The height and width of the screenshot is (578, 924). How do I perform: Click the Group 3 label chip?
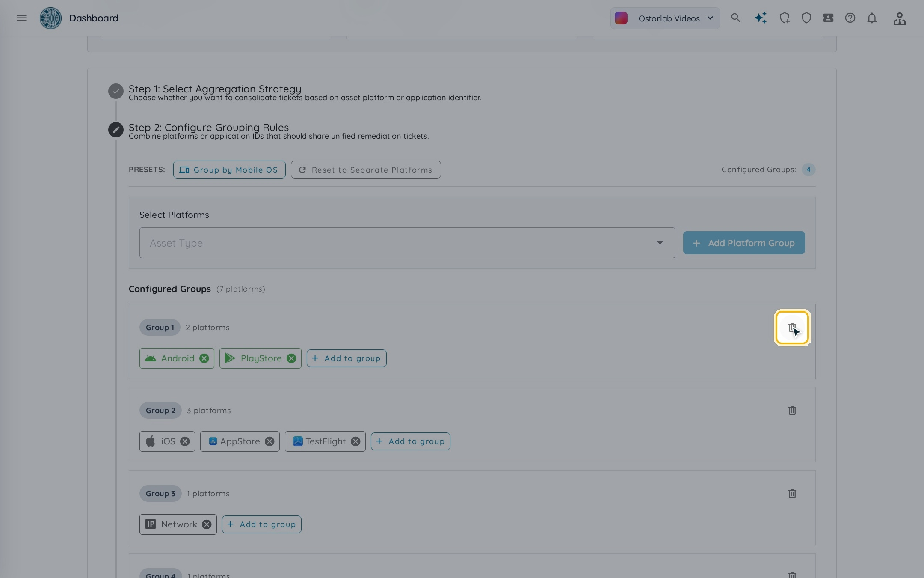pyautogui.click(x=160, y=494)
